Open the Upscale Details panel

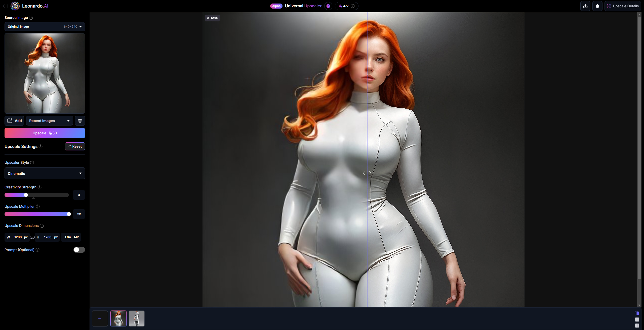tap(623, 6)
